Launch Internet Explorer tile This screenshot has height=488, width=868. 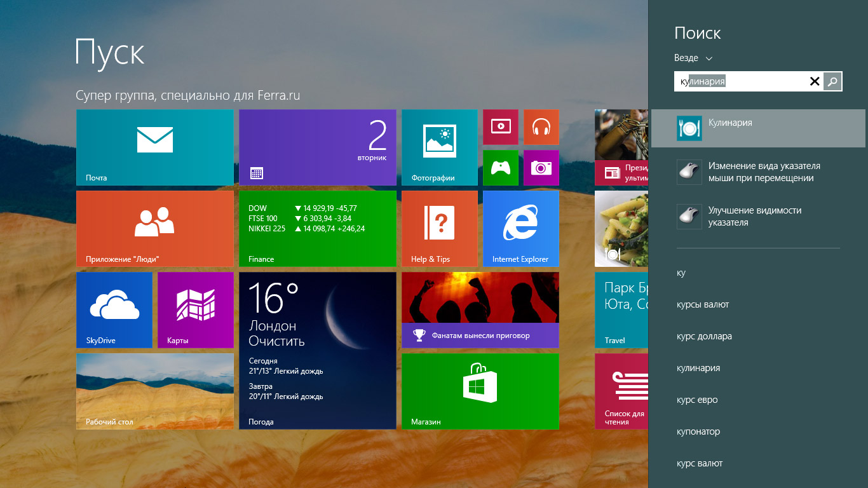coord(520,228)
